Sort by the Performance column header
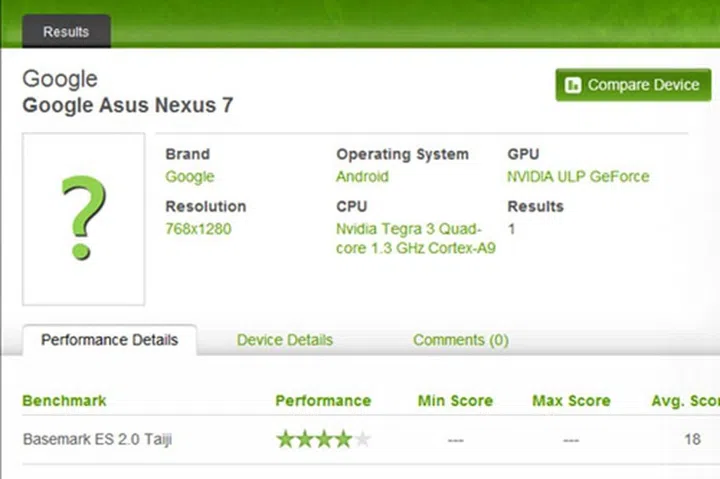This screenshot has height=479, width=720. [323, 401]
